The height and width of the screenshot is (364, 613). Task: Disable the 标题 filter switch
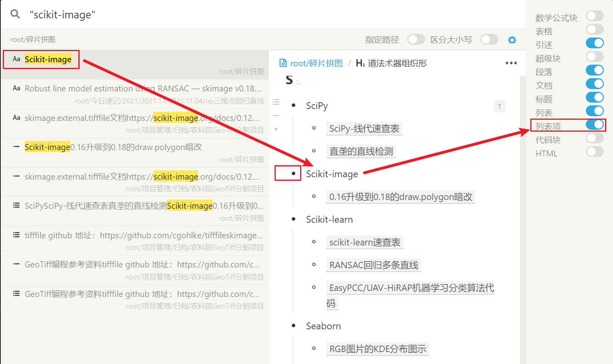[595, 97]
